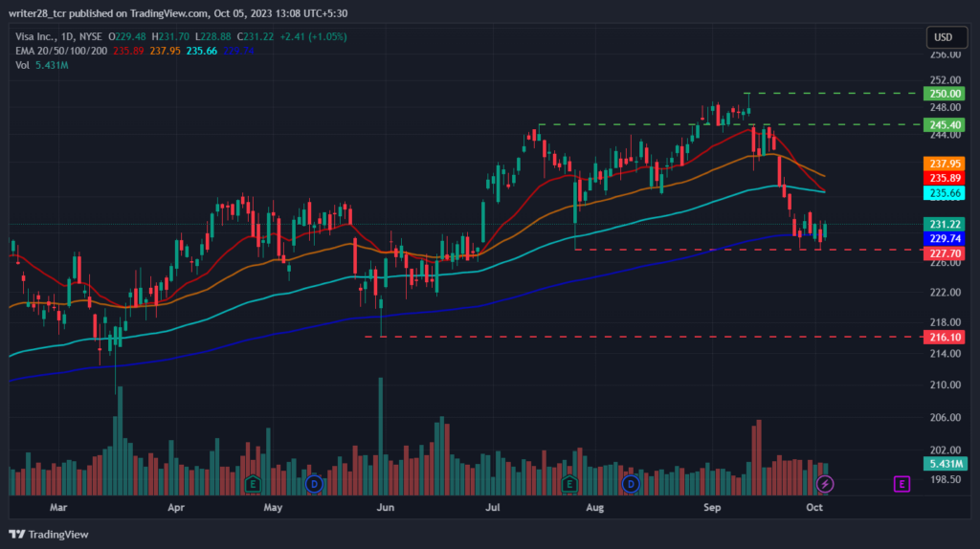Click the +2.41 (+1.05%) change value

pos(313,37)
